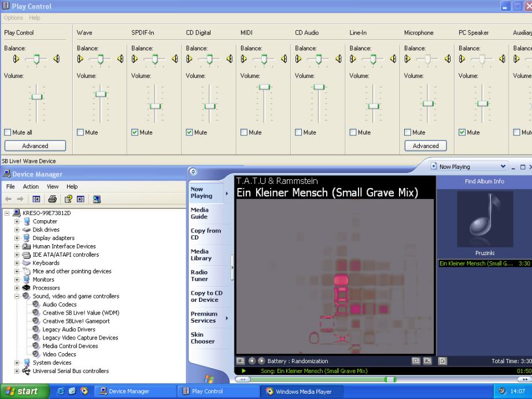Click the Creative SBLive! Gameport device icon
The image size is (532, 399).
tap(36, 321)
